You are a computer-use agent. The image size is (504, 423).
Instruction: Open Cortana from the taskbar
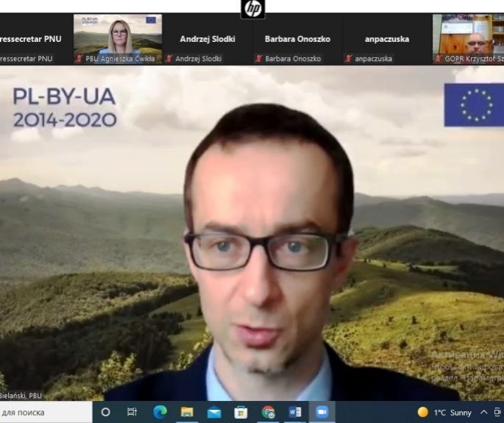tap(105, 412)
